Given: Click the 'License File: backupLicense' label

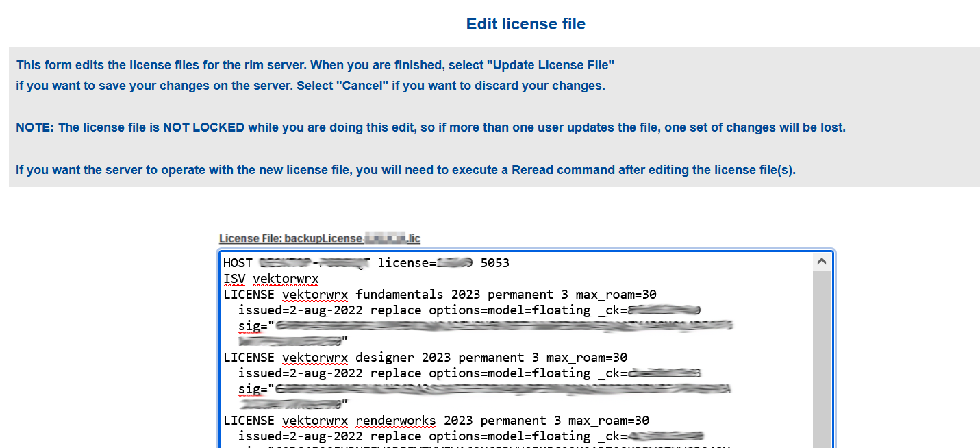Looking at the screenshot, I should click(319, 238).
